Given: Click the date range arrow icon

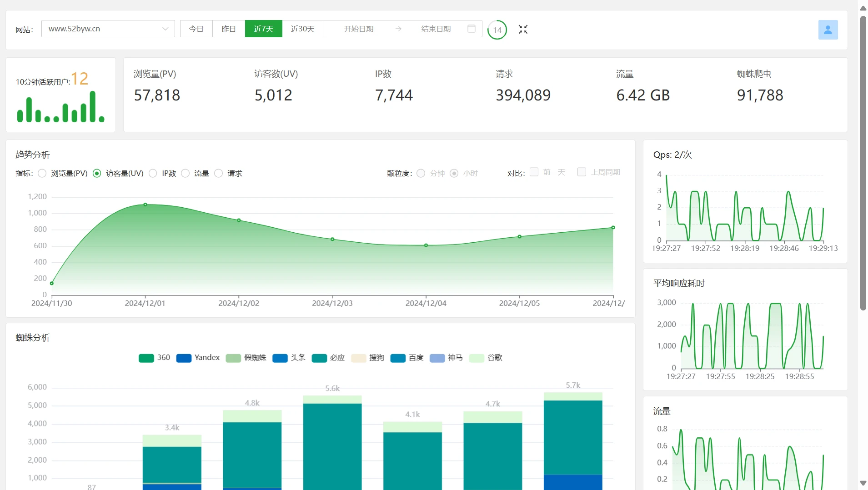Looking at the screenshot, I should (398, 29).
